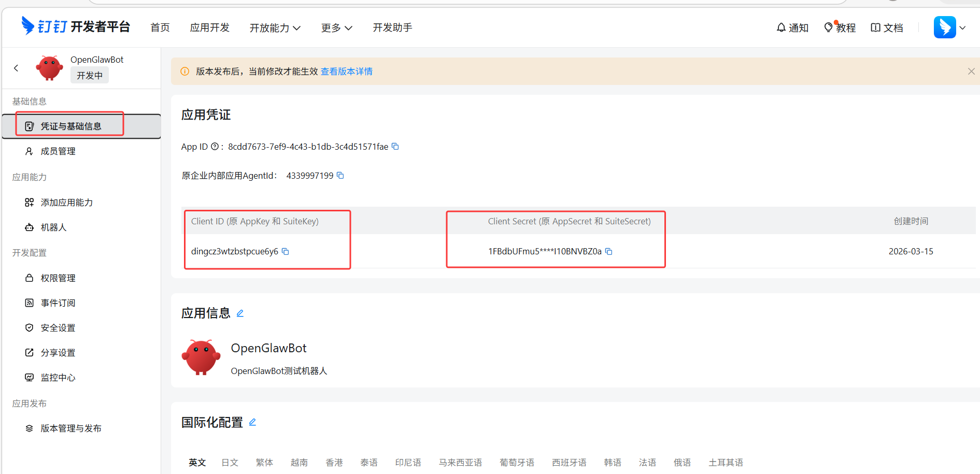Switch to the 英文 language tab

click(197, 463)
